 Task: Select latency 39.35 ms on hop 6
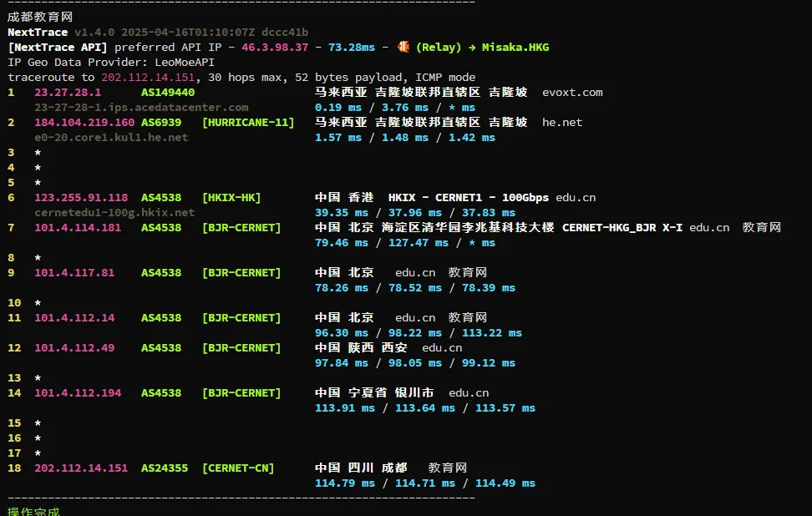[x=342, y=212]
